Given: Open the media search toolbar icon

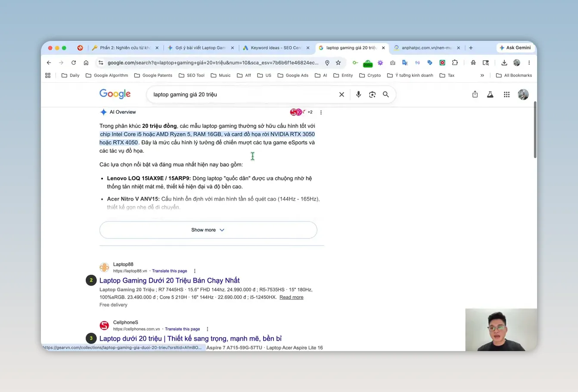Looking at the screenshot, I should tap(486, 63).
